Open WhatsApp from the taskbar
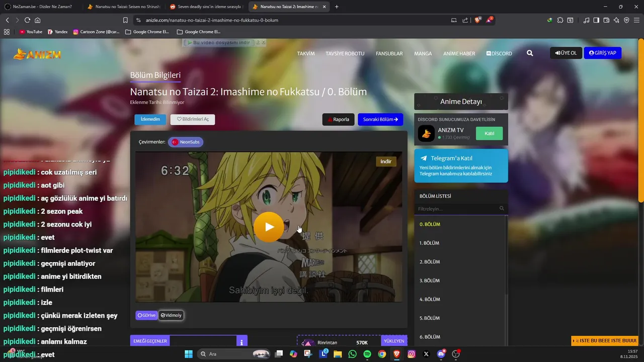 tap(352, 354)
